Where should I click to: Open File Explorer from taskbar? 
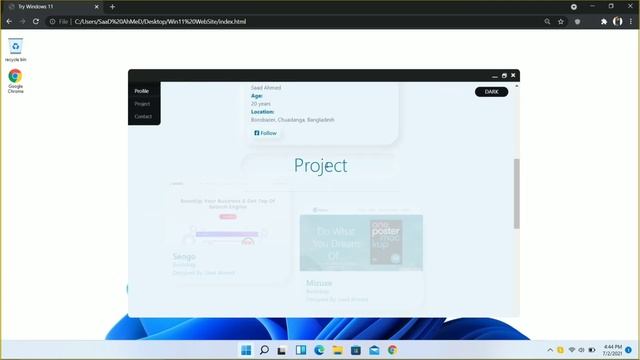tap(338, 350)
